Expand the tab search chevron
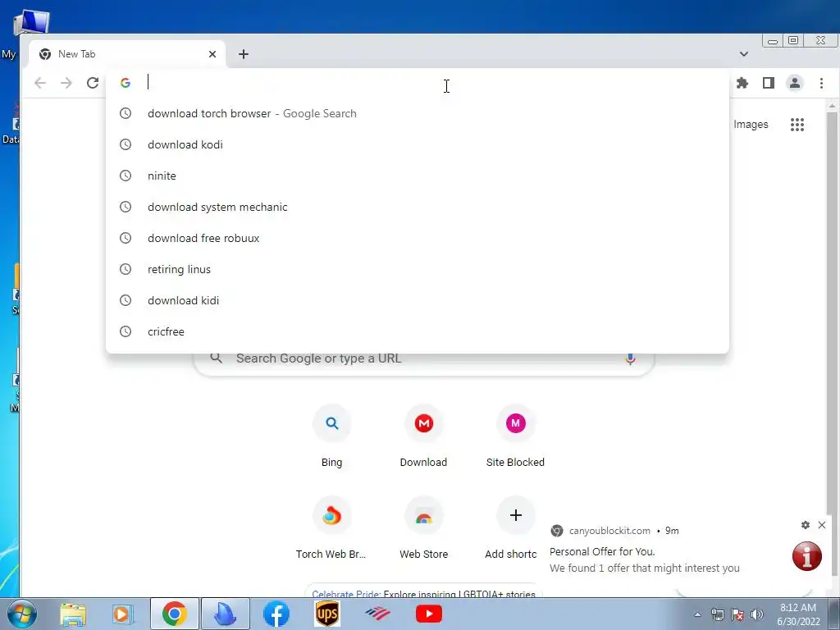The height and width of the screenshot is (630, 840). tap(743, 53)
